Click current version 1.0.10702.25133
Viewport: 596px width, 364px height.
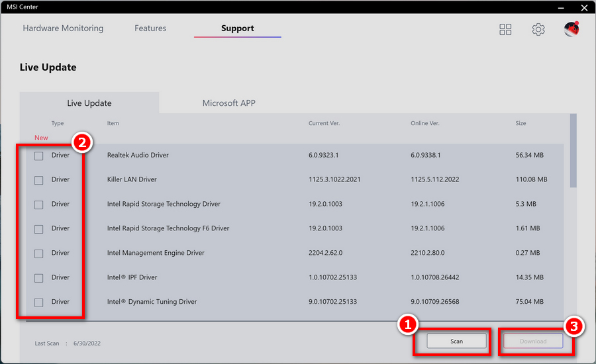(x=332, y=277)
